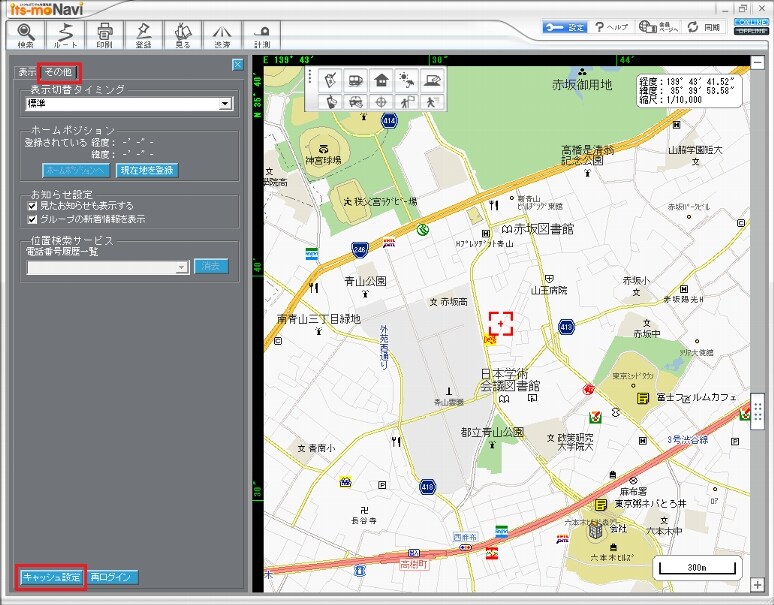Click the 南青山三丁目緑地 label
The width and height of the screenshot is (774, 605).
(319, 319)
